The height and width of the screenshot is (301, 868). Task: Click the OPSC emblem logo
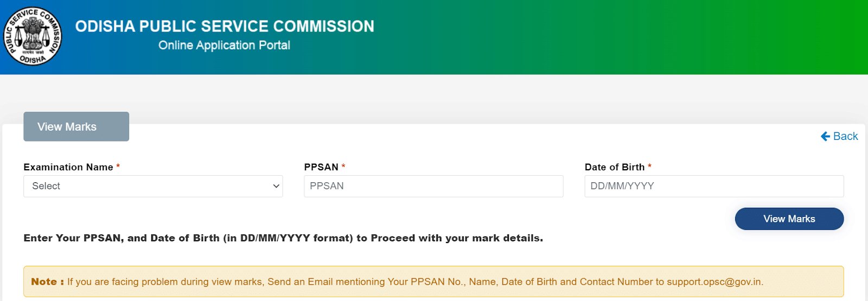(x=33, y=36)
